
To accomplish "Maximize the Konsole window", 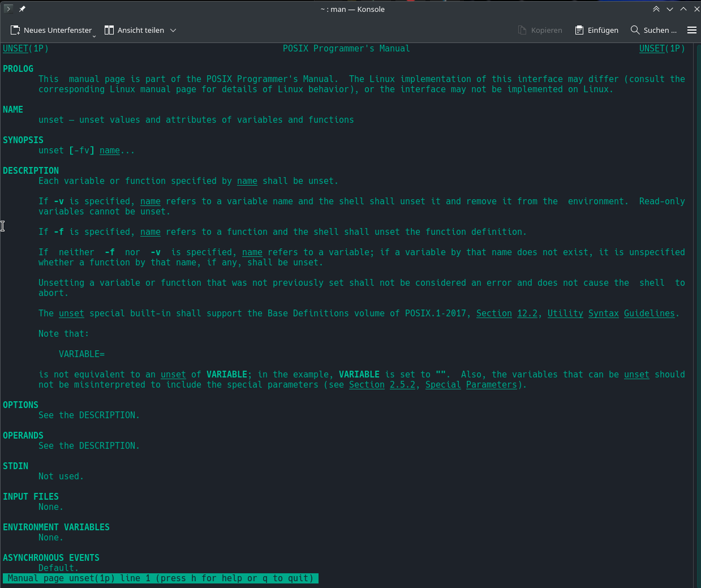I will tap(683, 9).
